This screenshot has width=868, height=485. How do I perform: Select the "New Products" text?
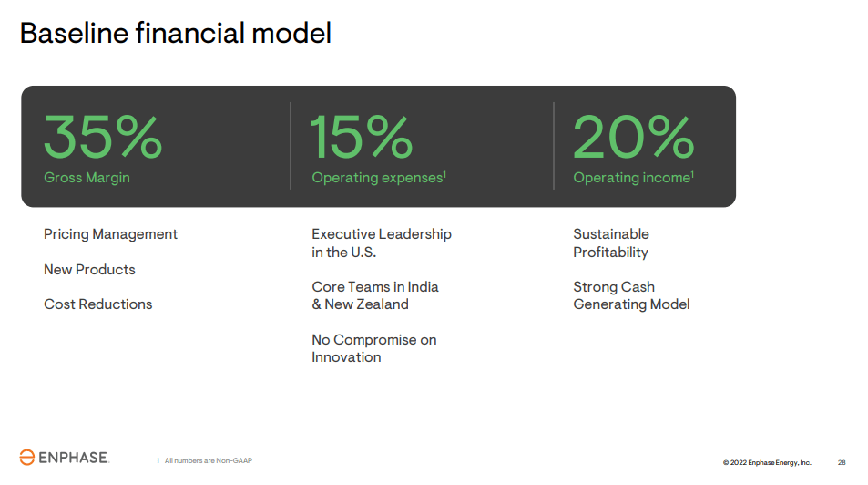coord(89,270)
